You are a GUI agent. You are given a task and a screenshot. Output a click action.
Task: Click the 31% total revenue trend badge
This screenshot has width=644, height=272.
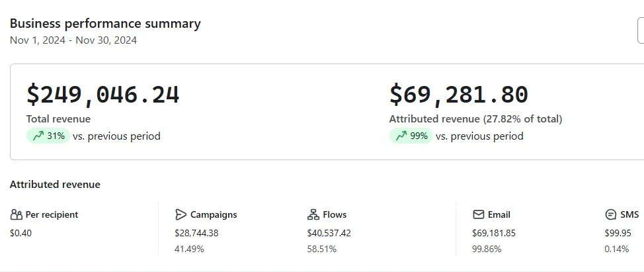(48, 136)
